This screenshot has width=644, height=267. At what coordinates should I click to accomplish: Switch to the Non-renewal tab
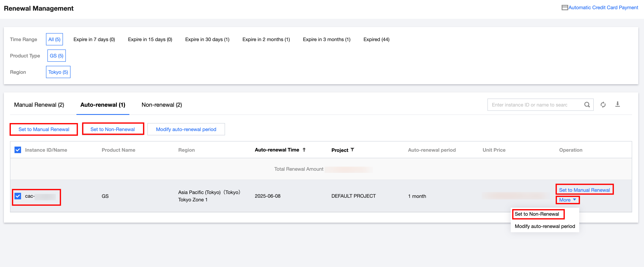pyautogui.click(x=161, y=105)
